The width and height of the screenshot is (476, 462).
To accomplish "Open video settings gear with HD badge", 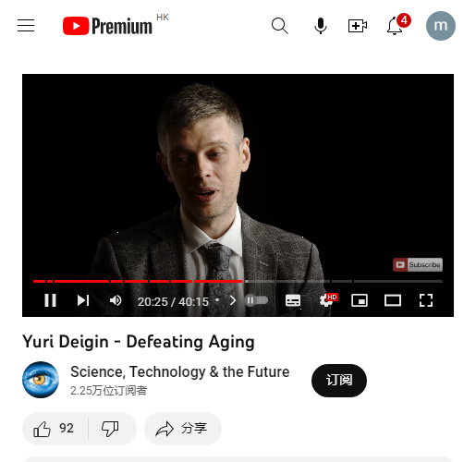I will (327, 300).
